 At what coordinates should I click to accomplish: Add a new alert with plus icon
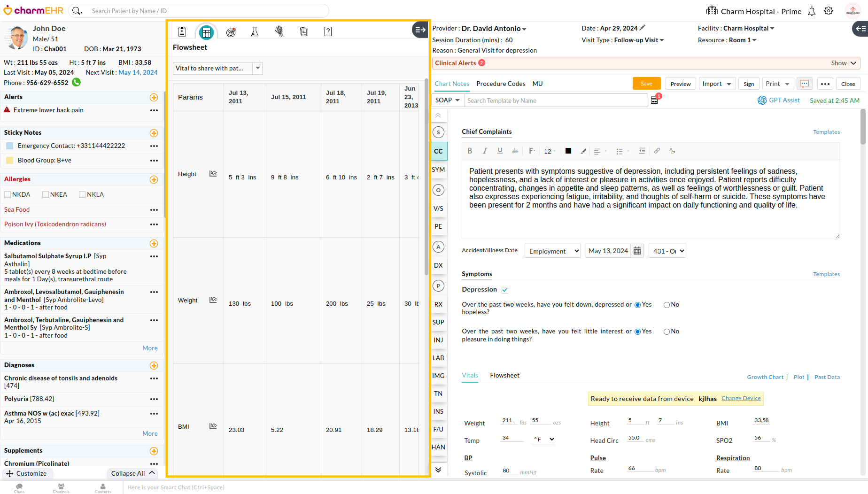tap(154, 97)
